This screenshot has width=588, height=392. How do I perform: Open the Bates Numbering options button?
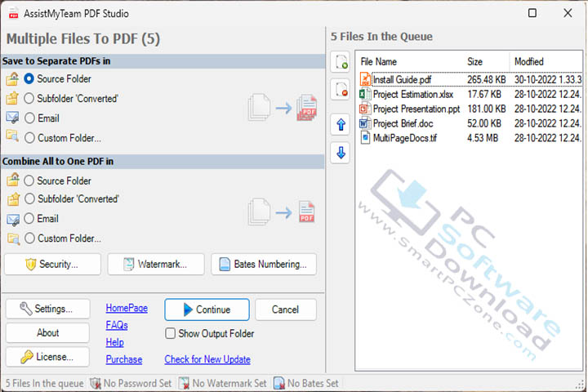[x=264, y=264]
